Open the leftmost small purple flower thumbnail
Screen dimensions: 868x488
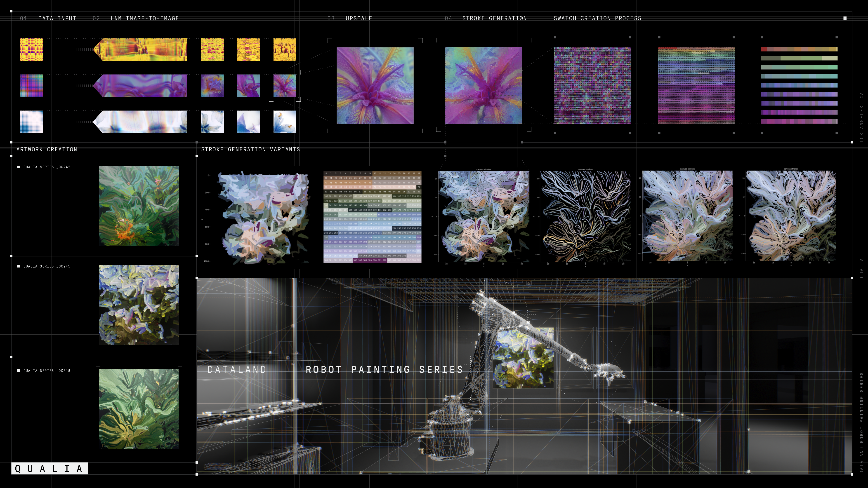pos(212,86)
